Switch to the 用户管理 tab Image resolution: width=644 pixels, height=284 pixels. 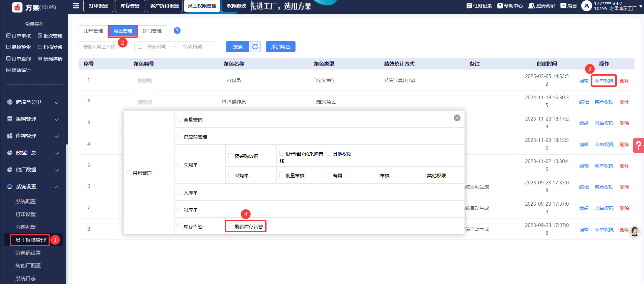click(x=93, y=31)
